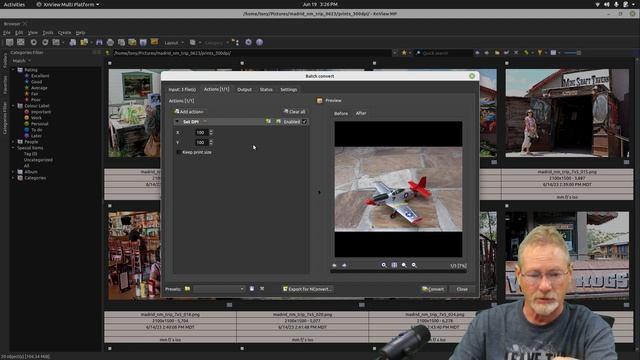
Task: Open the gear Settings icon in main toolbar
Action: tap(248, 42)
